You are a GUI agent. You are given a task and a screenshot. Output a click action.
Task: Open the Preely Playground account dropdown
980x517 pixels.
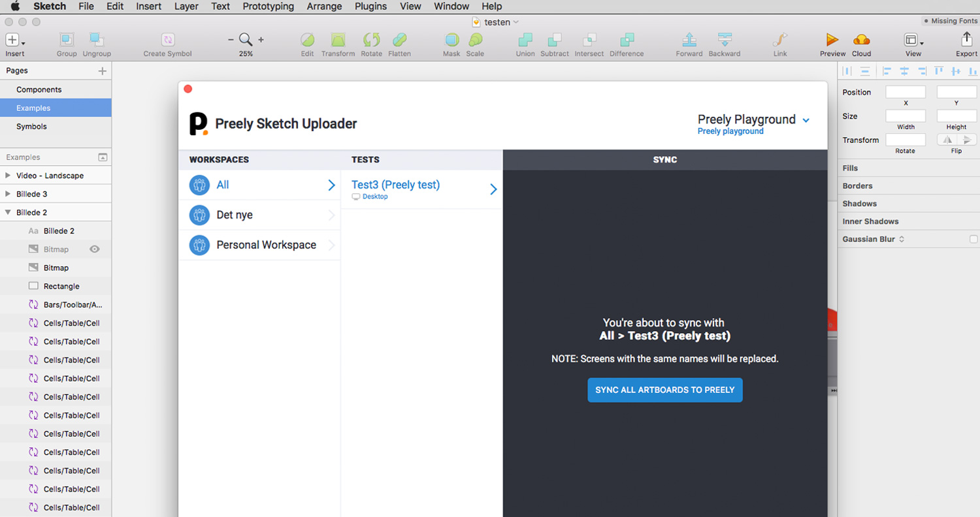click(x=806, y=120)
